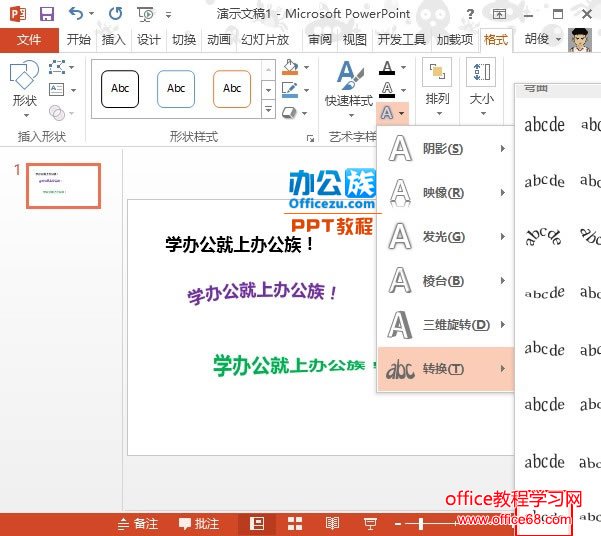Start slideshow from beginning icon
This screenshot has height=536, width=601.
(x=145, y=14)
